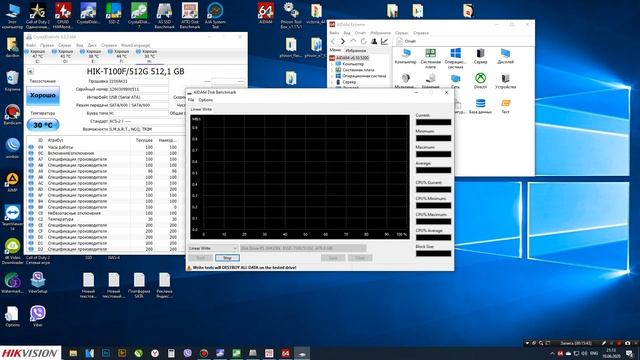The image size is (640, 360).
Task: Click the previous-disk arrow in CrystalDiskInfo
Action: [30, 71]
